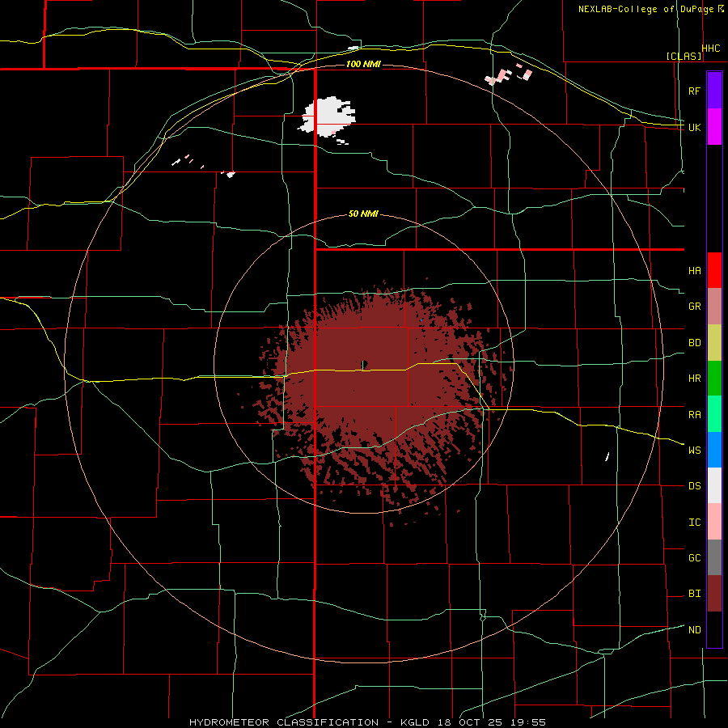This screenshot has height=728, width=728.
Task: Select the IC light-pink legend swatch
Action: pos(714,522)
